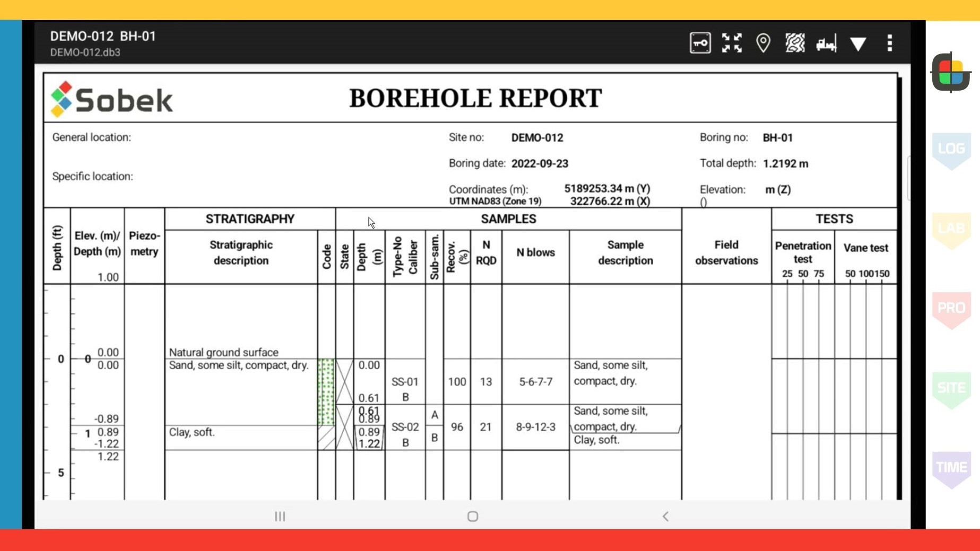Click the General location label
Screen dimensions: 980x551
[x=91, y=137]
